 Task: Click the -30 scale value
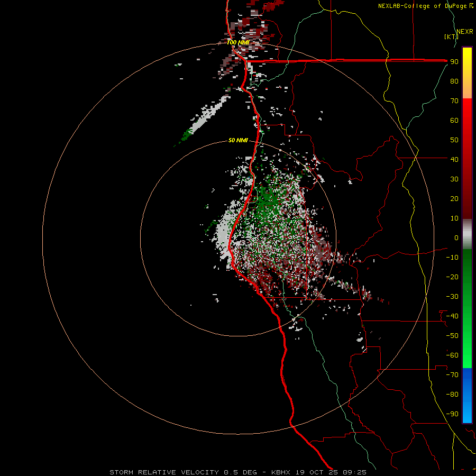[452, 297]
